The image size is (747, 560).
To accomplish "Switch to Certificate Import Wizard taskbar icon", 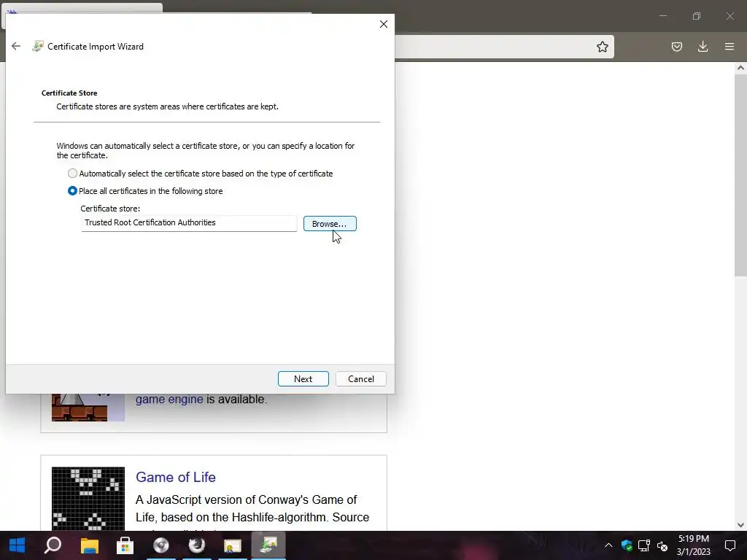I will 268,545.
